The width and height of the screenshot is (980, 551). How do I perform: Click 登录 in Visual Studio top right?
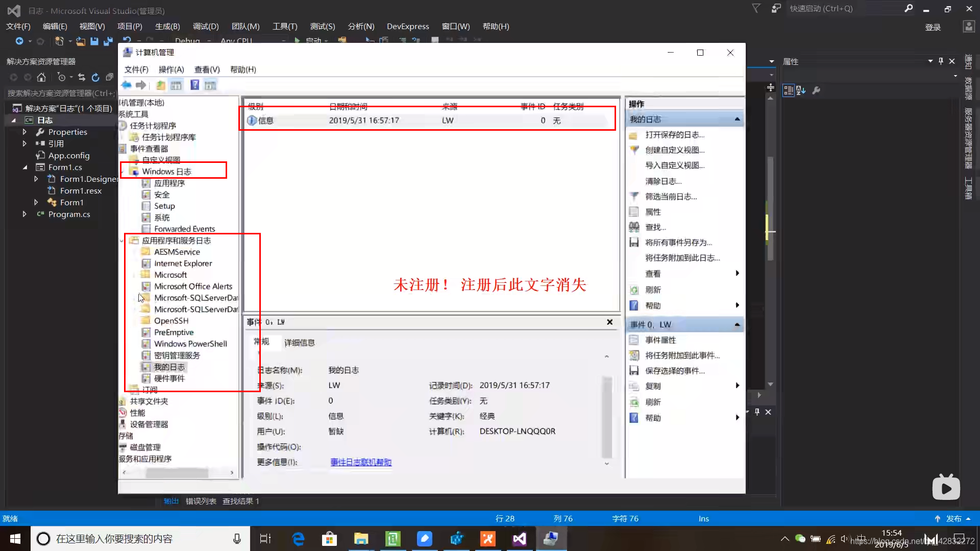[933, 27]
